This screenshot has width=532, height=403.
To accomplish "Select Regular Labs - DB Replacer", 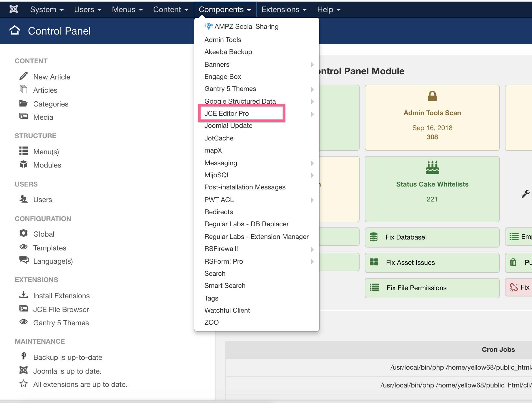I will coord(246,224).
